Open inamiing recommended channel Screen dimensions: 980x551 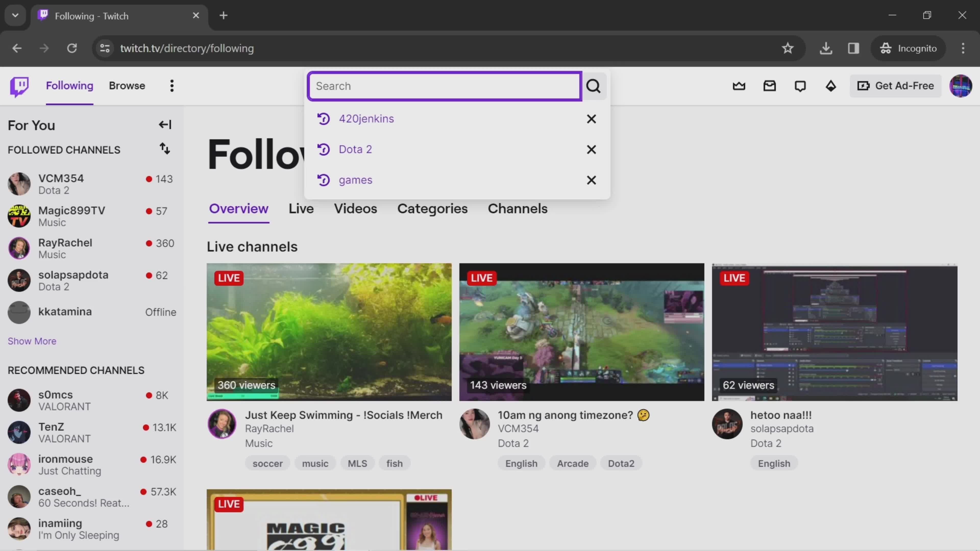92,529
